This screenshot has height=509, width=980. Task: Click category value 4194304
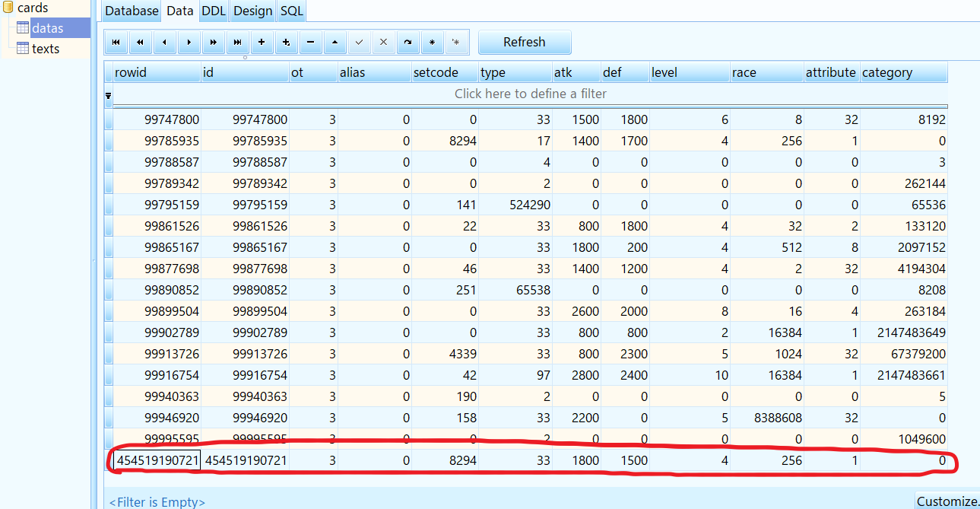pos(904,269)
